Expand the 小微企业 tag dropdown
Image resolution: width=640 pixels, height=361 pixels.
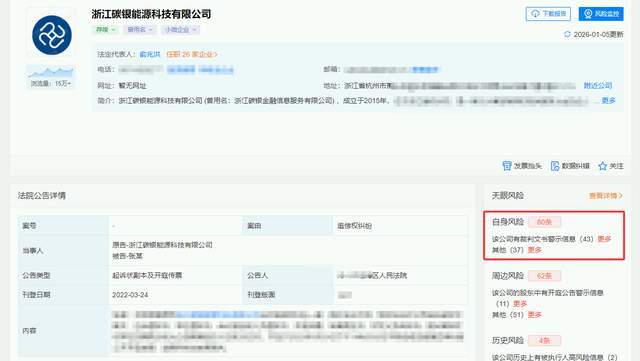(181, 29)
